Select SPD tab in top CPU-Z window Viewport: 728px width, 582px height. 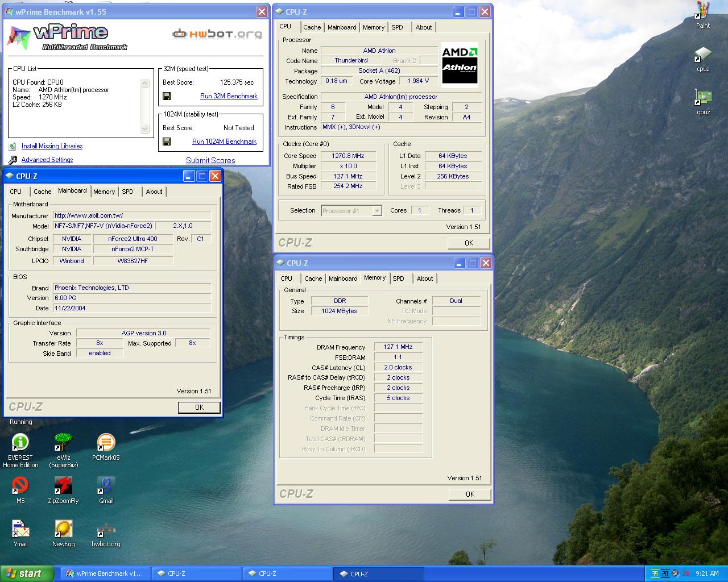[398, 27]
